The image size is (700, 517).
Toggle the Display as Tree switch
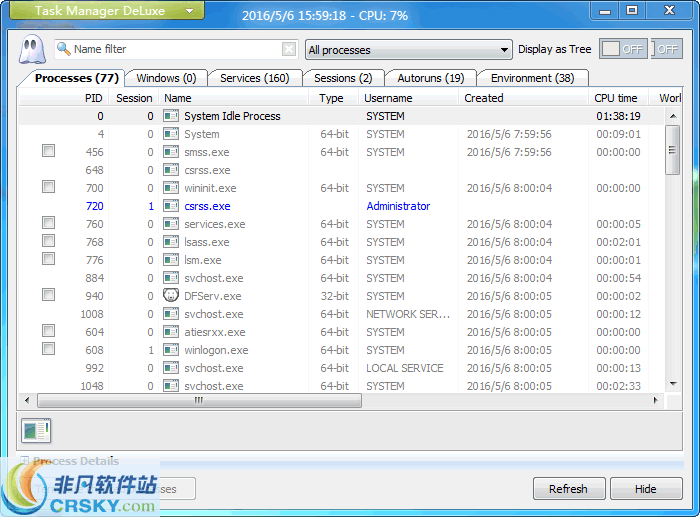(623, 49)
